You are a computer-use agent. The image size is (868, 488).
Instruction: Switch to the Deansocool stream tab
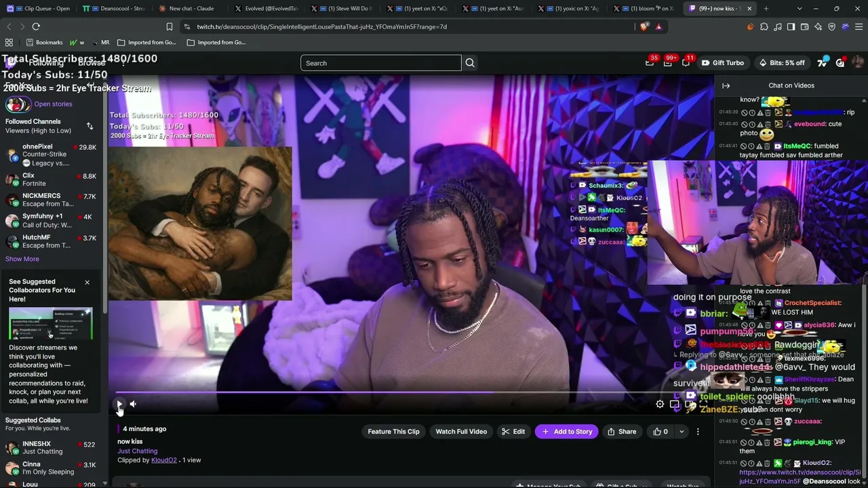tap(115, 9)
